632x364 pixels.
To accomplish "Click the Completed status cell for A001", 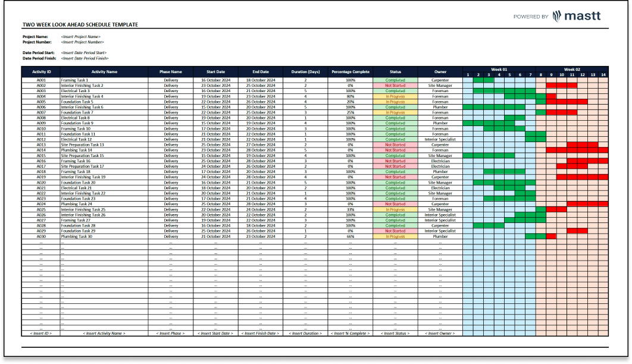I will click(395, 80).
